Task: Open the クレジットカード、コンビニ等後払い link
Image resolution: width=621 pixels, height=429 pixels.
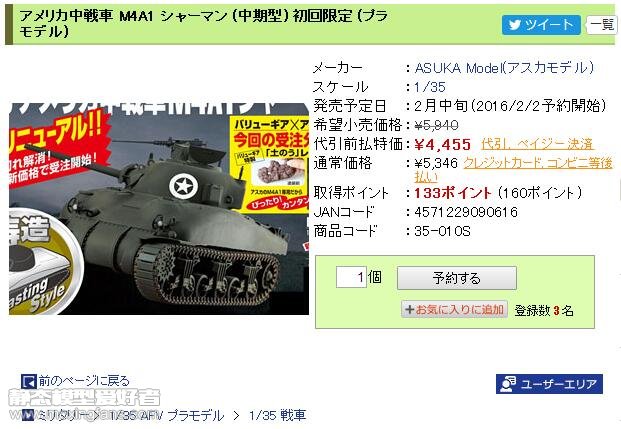Action: 513,170
